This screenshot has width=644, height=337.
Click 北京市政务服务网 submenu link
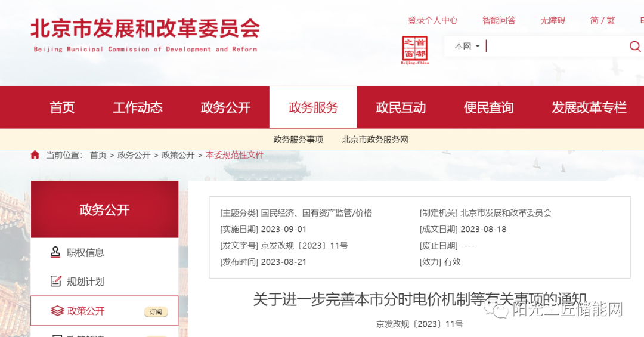(x=375, y=140)
